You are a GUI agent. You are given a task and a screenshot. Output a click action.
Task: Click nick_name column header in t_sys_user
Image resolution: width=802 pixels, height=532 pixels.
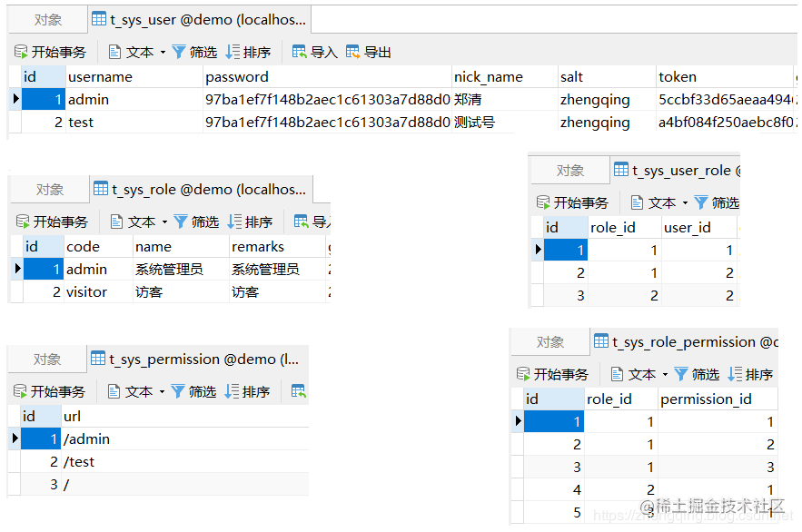tap(505, 76)
